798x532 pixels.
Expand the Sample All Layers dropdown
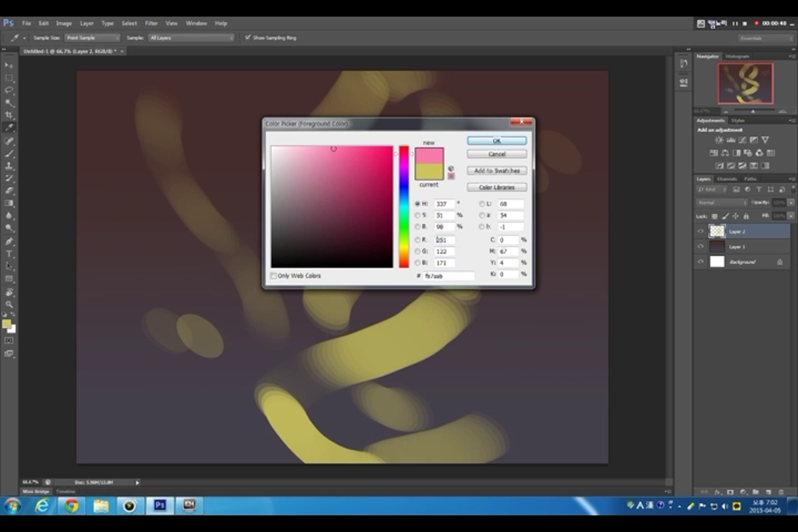(192, 38)
